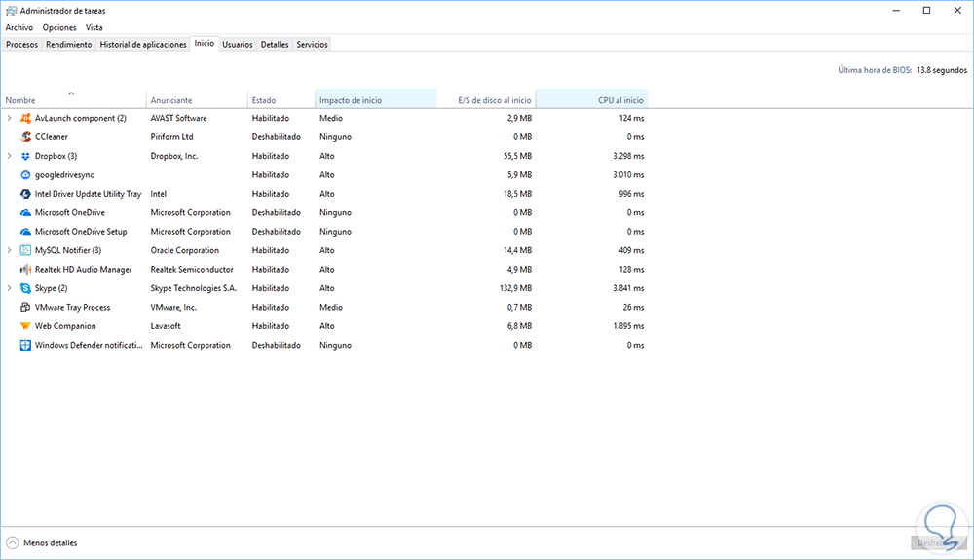Switch to the Usuarios tab
The image size is (974, 560).
(238, 44)
